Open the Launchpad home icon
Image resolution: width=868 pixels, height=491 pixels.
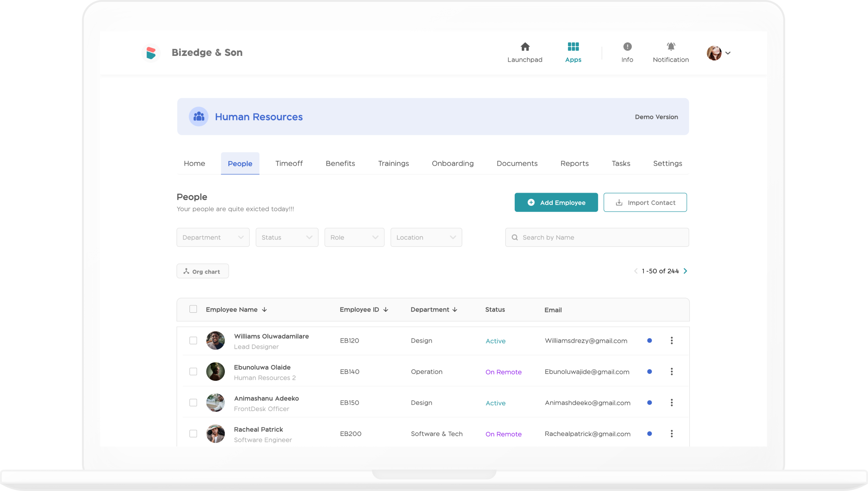pos(525,47)
